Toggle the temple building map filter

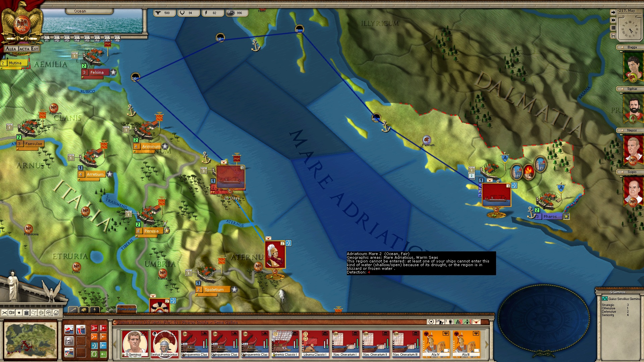click(26, 313)
